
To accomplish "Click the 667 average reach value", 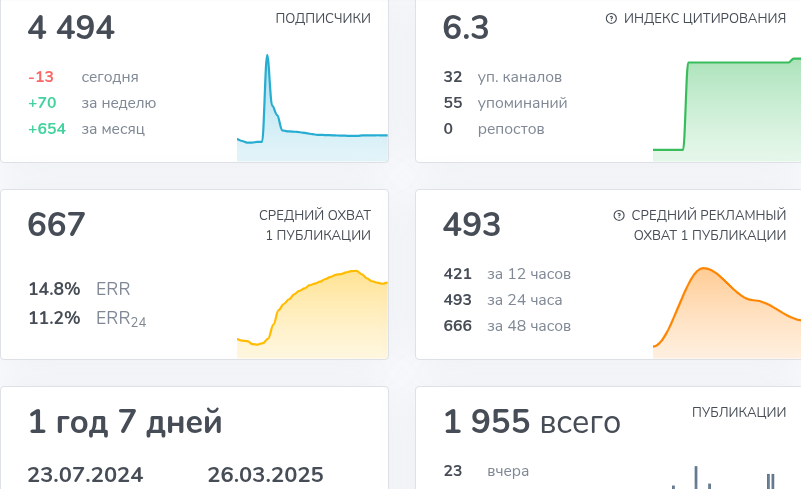I will (56, 224).
